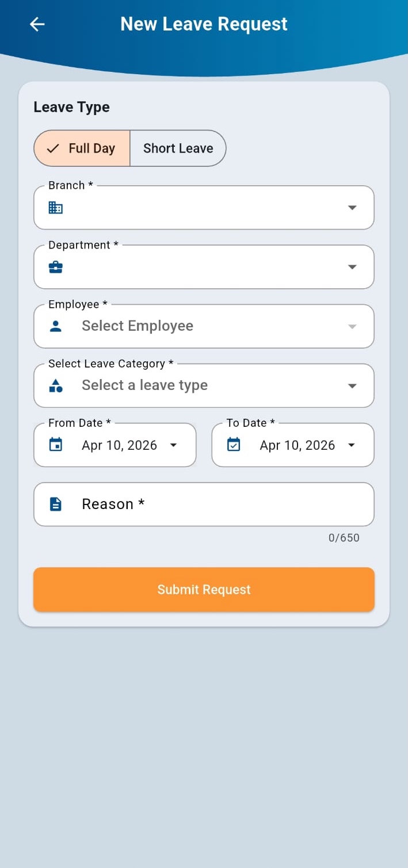408x868 pixels.
Task: Click the Department briefcase icon
Action: pyautogui.click(x=56, y=267)
